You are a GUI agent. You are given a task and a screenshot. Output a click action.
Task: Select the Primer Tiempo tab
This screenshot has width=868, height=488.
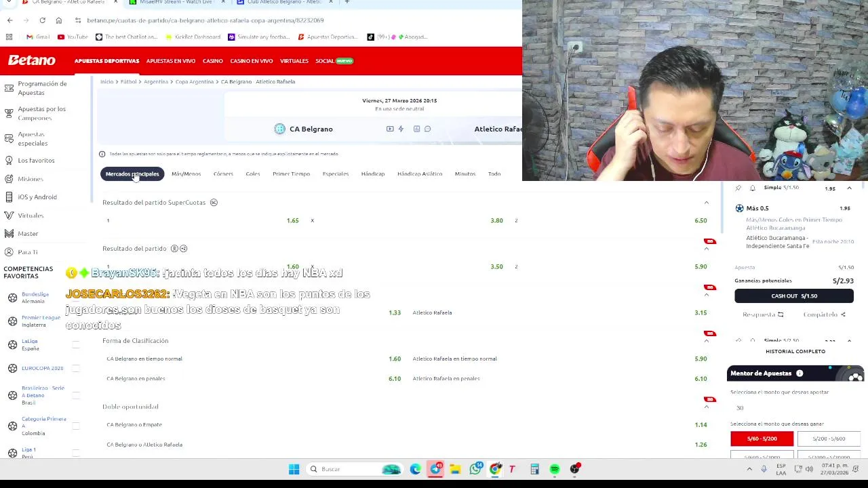pos(291,174)
